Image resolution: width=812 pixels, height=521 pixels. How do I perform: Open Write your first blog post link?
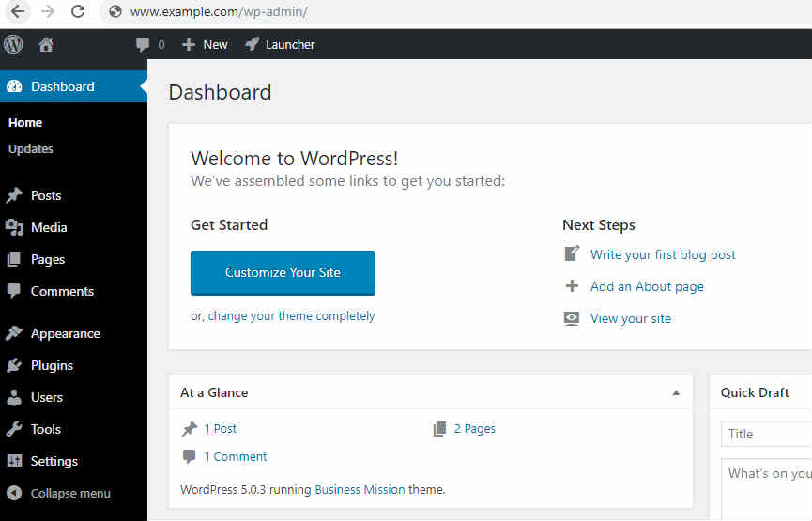click(x=663, y=254)
